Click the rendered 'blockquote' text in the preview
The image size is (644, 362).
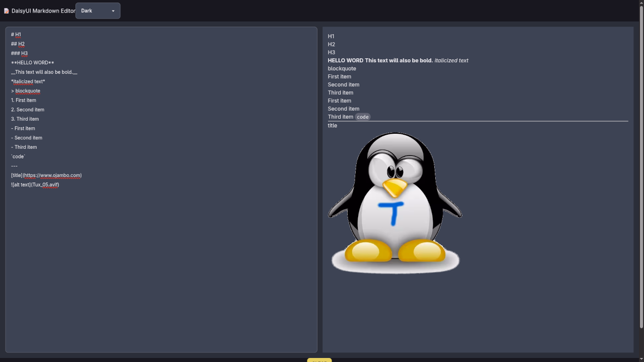click(x=342, y=68)
